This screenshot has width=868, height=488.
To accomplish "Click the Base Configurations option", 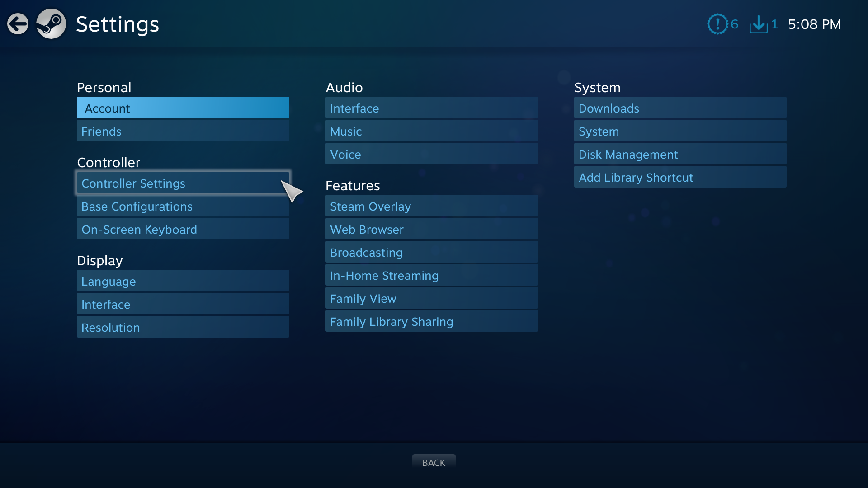I will (183, 207).
